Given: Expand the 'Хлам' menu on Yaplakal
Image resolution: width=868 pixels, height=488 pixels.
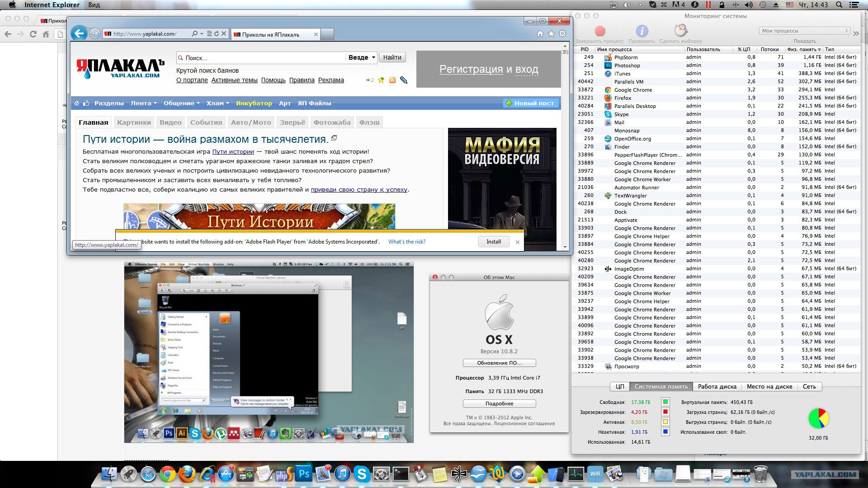Looking at the screenshot, I should 218,103.
